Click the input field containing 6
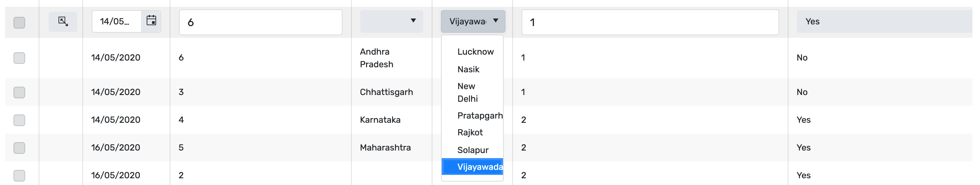The image size is (980, 185). [261, 22]
